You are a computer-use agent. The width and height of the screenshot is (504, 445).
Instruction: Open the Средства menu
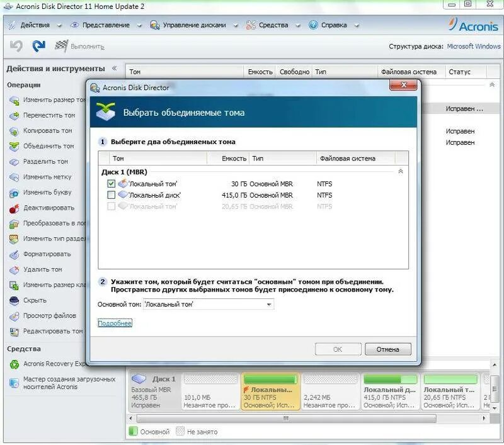[x=273, y=25]
